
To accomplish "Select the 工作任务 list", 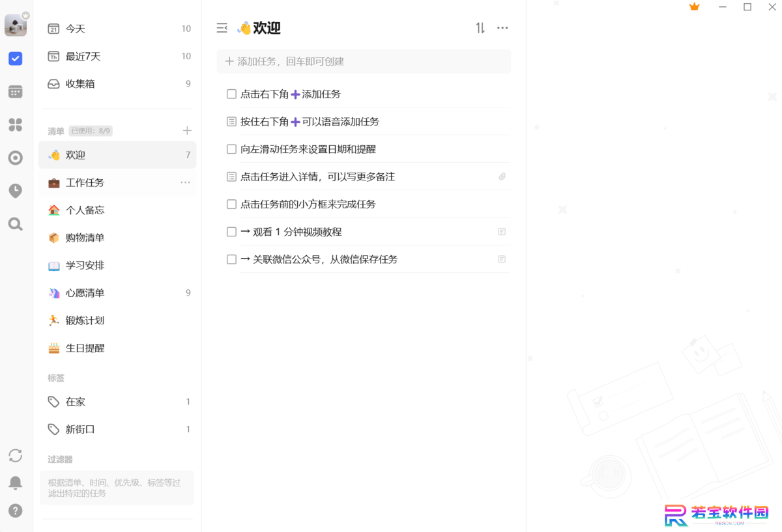I will pyautogui.click(x=117, y=183).
